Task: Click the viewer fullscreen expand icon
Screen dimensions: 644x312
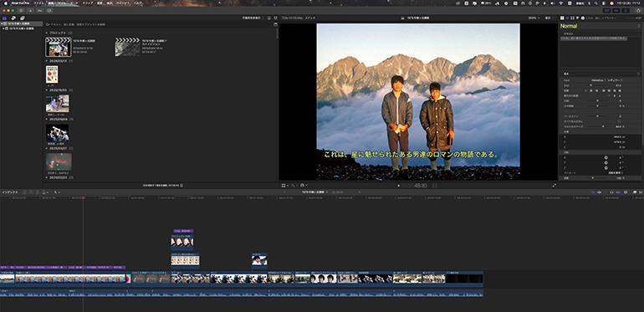Action: pyautogui.click(x=554, y=186)
